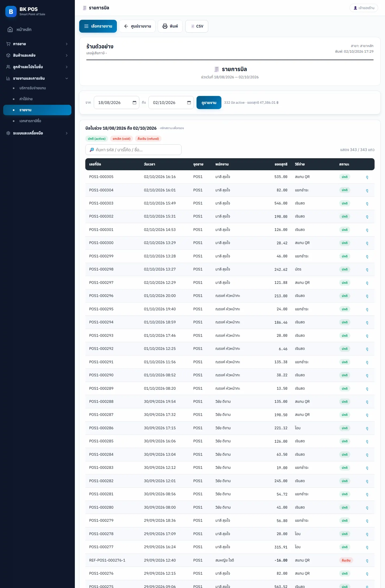
Task: Toggle the ยกเลิก (void) status filter
Action: [122, 139]
